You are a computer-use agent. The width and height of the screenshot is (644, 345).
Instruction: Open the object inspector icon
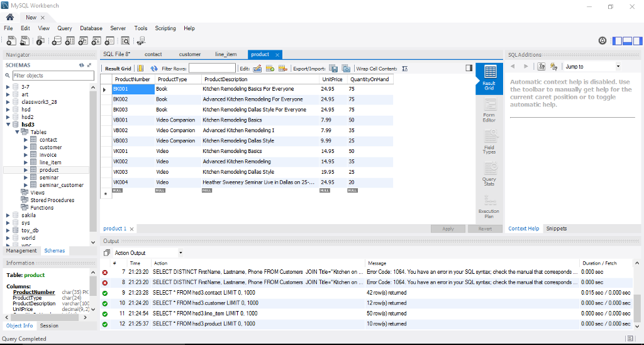coord(40,41)
